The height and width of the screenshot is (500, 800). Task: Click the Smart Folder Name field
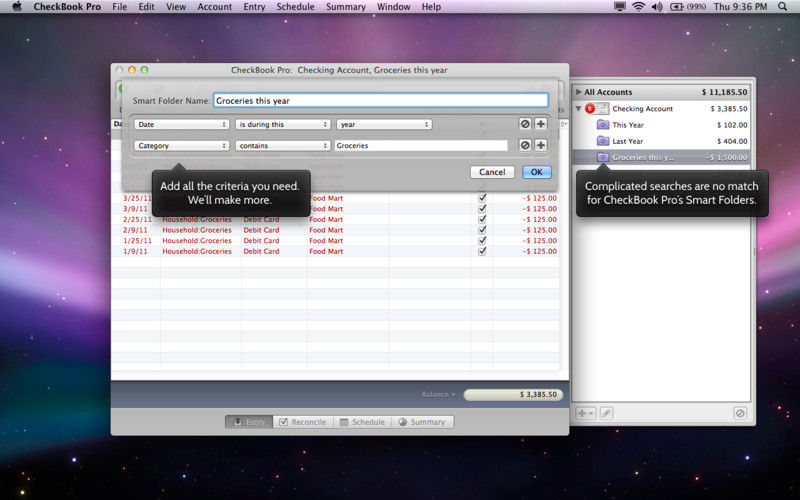tap(381, 101)
